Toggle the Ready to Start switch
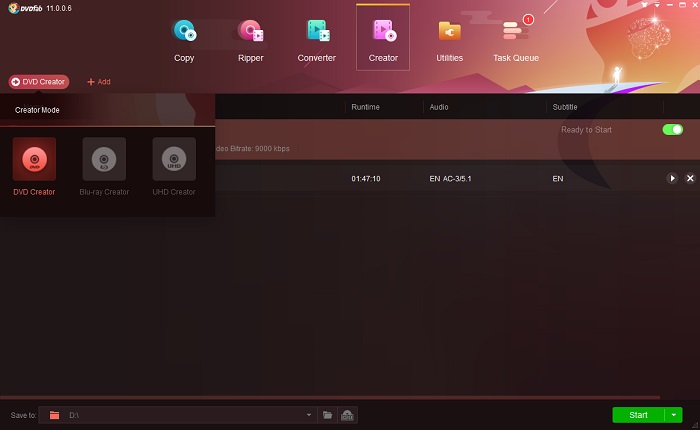Screen dimensions: 700x430 [x=672, y=130]
